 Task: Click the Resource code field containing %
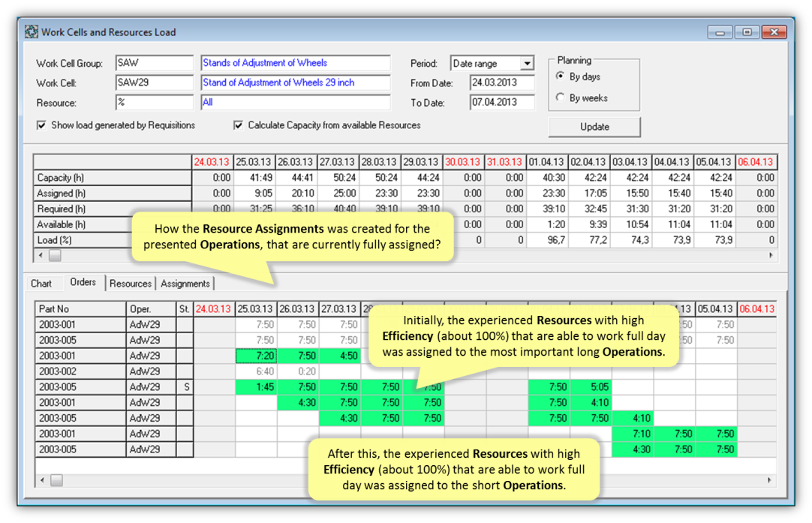155,102
